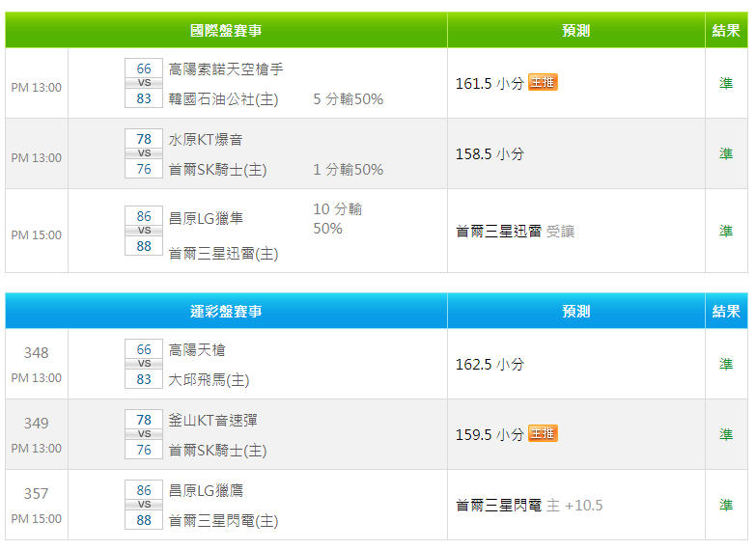Click match number 349
Screen dimensions: 756x550
[x=36, y=424]
